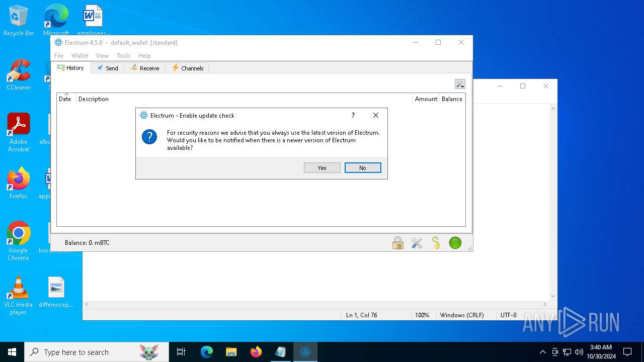Close the Enable update check dialog
The height and width of the screenshot is (362, 644).
pos(376,115)
